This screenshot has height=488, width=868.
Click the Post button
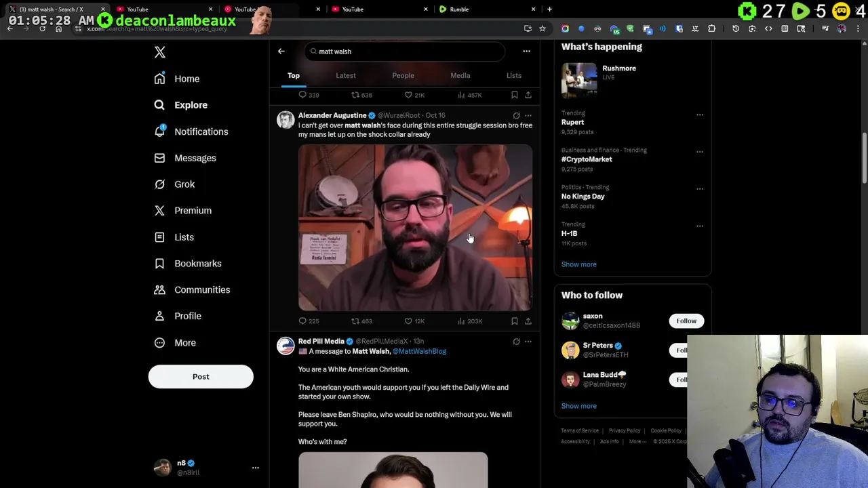(x=201, y=377)
